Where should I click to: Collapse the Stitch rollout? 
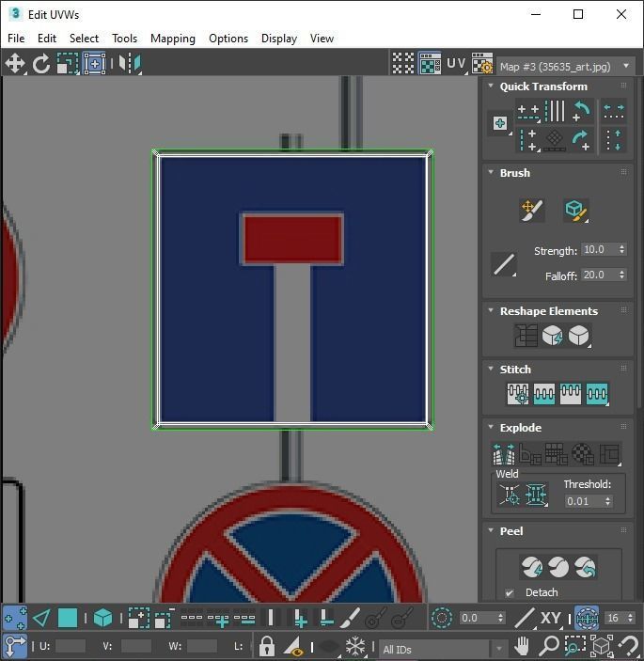point(491,369)
